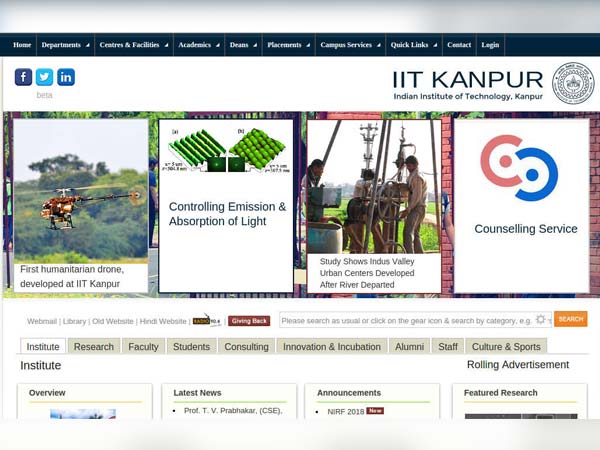Expand the Placements menu
The image size is (600, 450).
coord(289,45)
